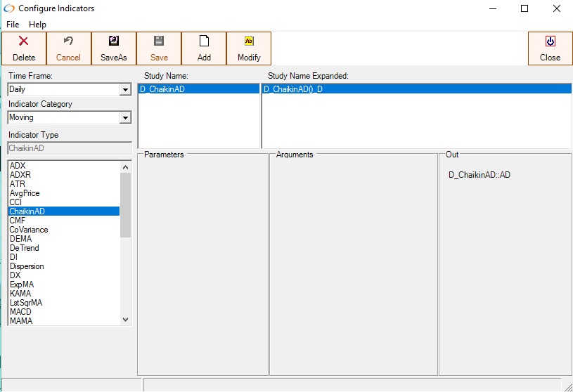Click the Modify toolbar icon

(x=249, y=42)
